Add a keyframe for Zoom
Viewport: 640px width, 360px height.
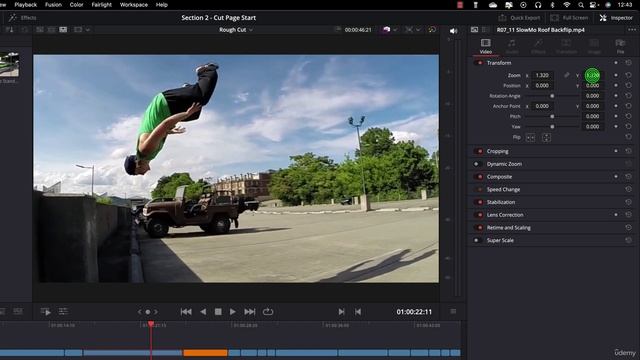coord(616,76)
